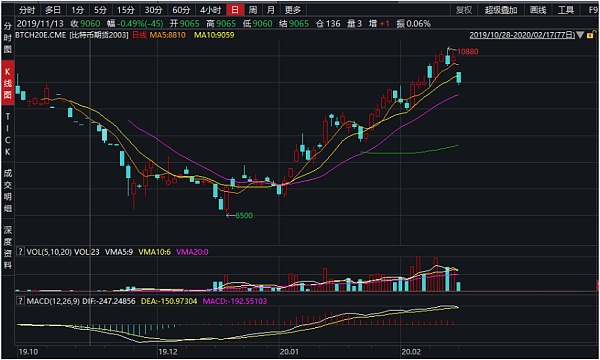Select the 画线 drawing tool
The height and width of the screenshot is (360, 600).
point(538,10)
